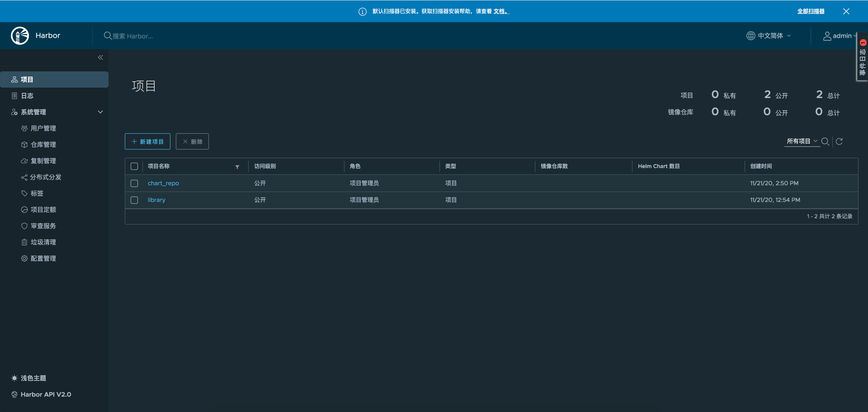
Task: Open the chart_repo project link
Action: pos(163,183)
